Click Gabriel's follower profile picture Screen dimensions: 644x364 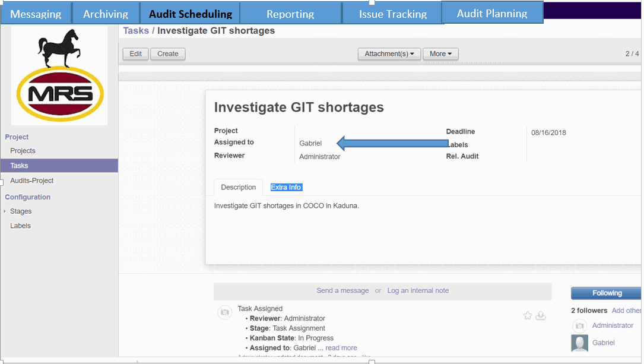pyautogui.click(x=579, y=343)
